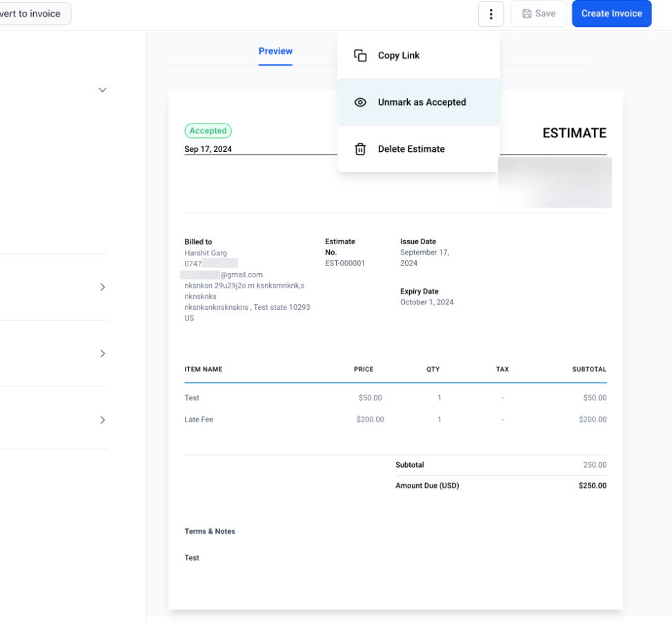Click the Convert to invoice button
672x623 pixels.
point(33,14)
